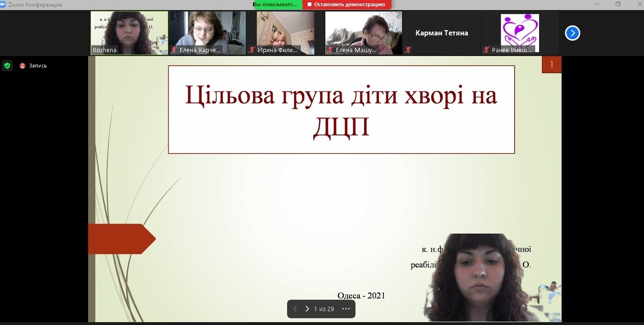Select Елена Харче... participant video
Image resolution: width=644 pixels, height=325 pixels.
[207, 33]
